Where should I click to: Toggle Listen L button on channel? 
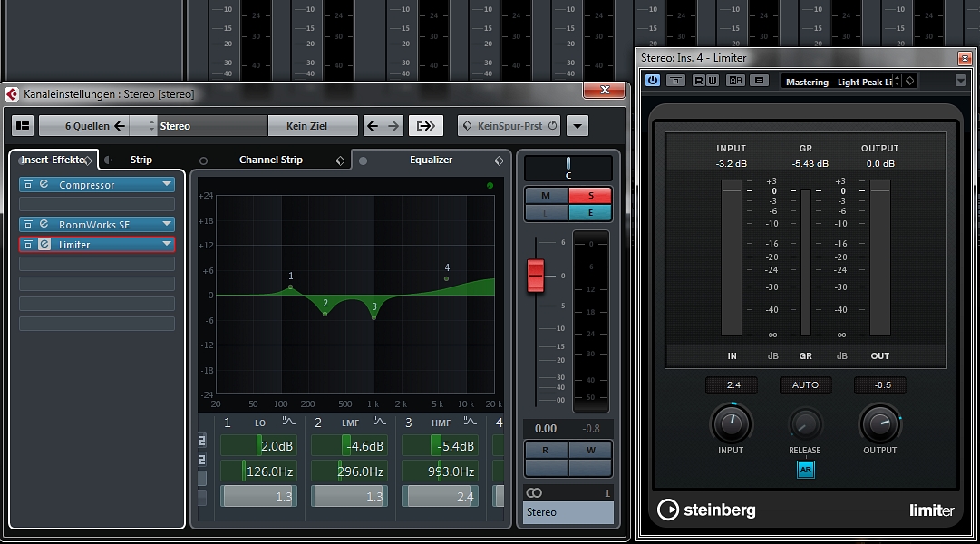click(546, 212)
